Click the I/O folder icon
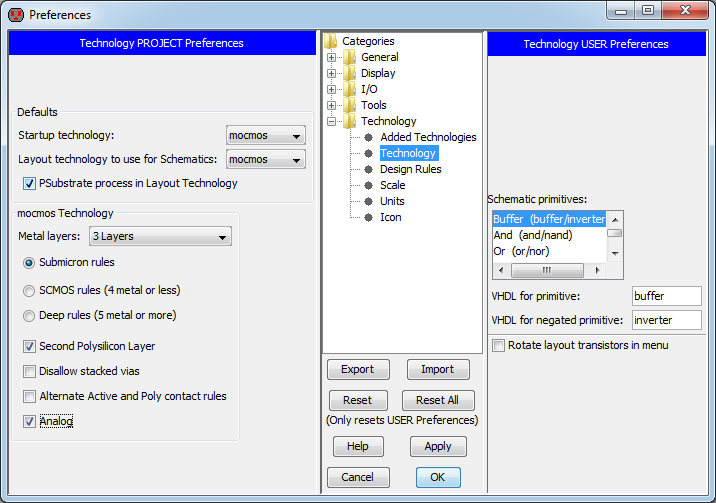Image resolution: width=716 pixels, height=503 pixels. 350,89
